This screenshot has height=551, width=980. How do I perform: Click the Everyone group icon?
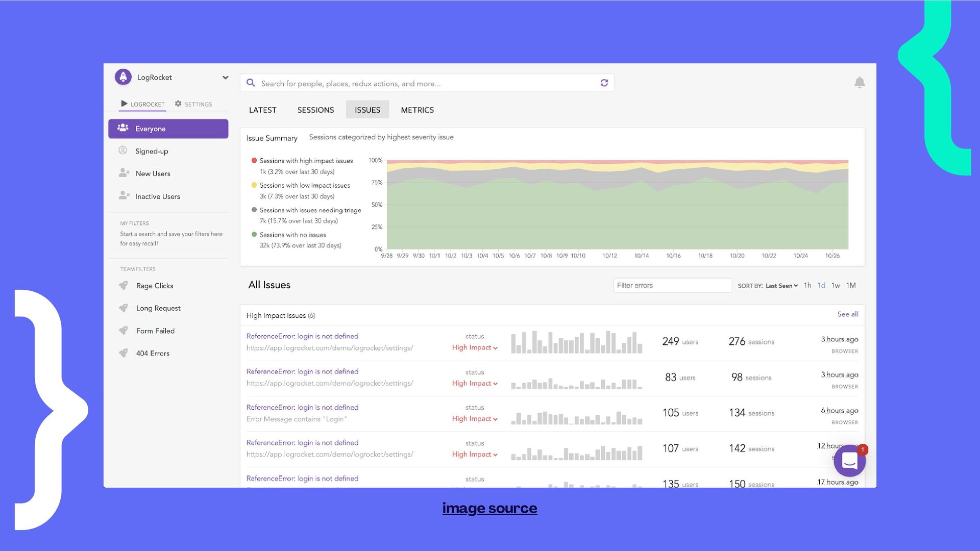pos(123,128)
